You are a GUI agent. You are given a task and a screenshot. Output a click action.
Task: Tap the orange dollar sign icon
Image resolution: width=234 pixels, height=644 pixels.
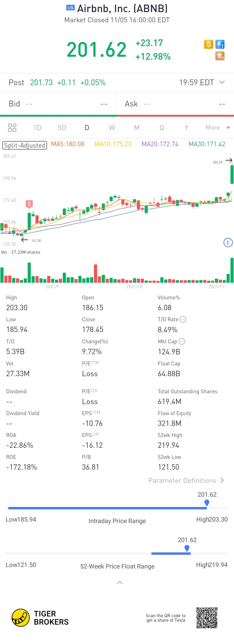208,44
